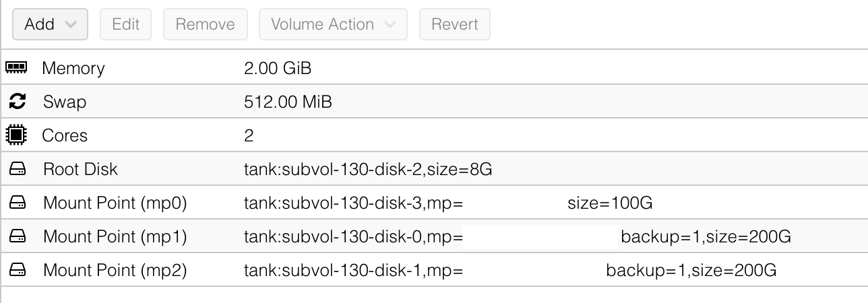Select the Memory 2.00 GiB row

[277, 68]
